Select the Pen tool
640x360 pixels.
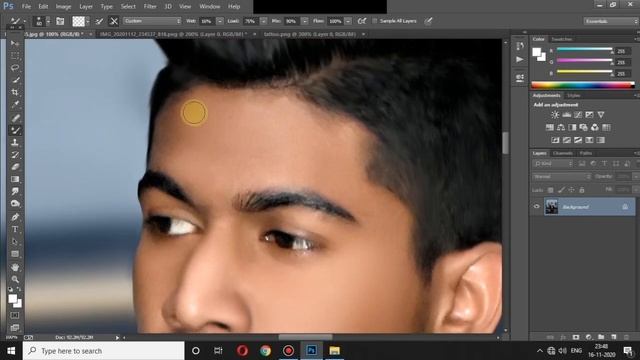point(15,217)
